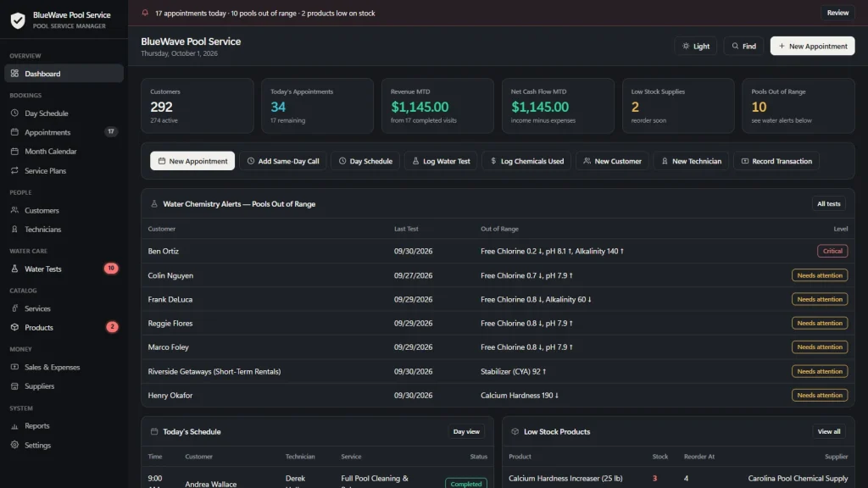Click Log Chemicals Used
Image resolution: width=868 pixels, height=488 pixels.
coord(526,161)
